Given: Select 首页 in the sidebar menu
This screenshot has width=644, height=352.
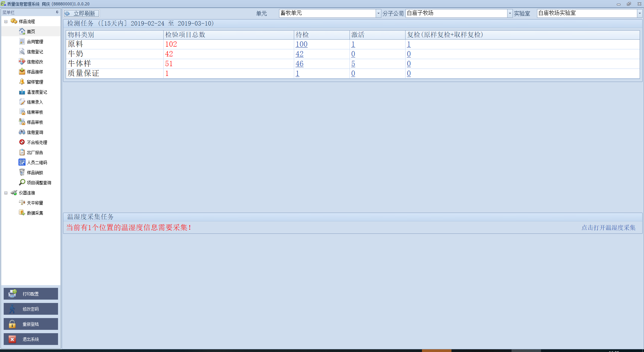Looking at the screenshot, I should click(31, 32).
